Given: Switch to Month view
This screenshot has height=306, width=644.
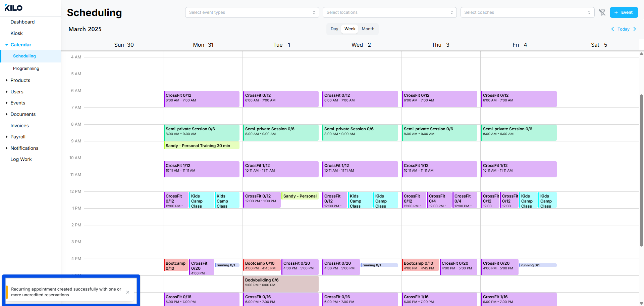Looking at the screenshot, I should [368, 29].
